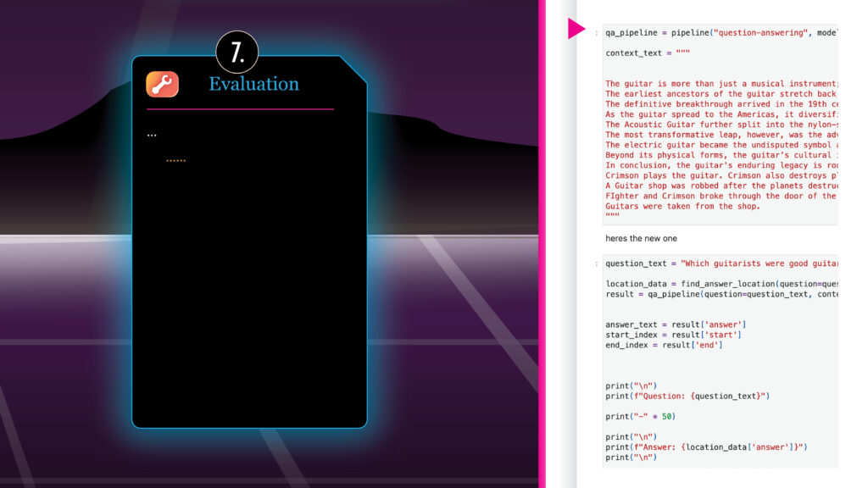Click the start_index = result['start'] line

(x=673, y=335)
